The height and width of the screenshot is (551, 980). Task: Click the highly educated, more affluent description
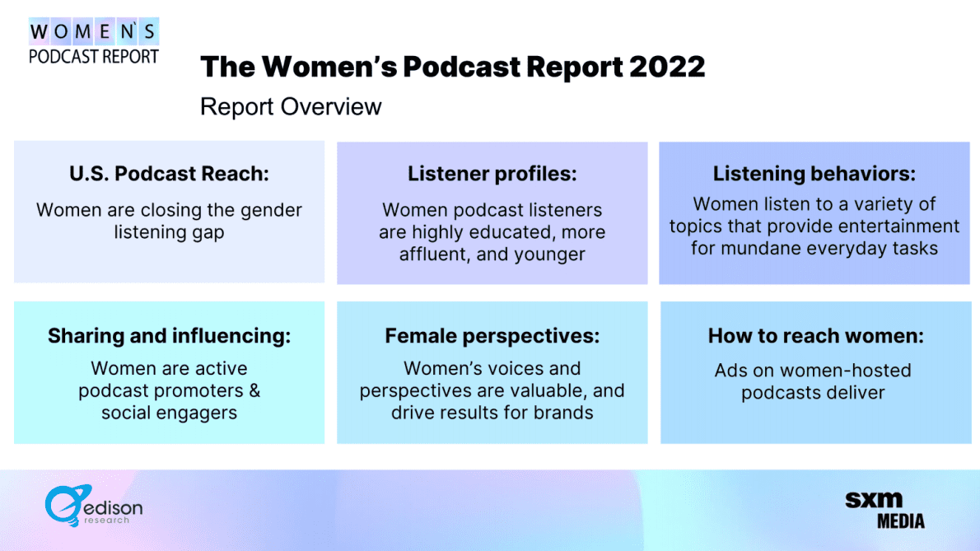tap(492, 232)
